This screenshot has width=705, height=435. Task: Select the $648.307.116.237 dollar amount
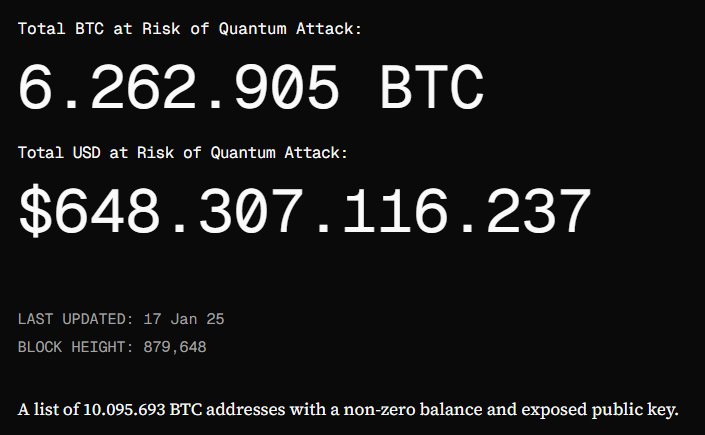point(304,211)
